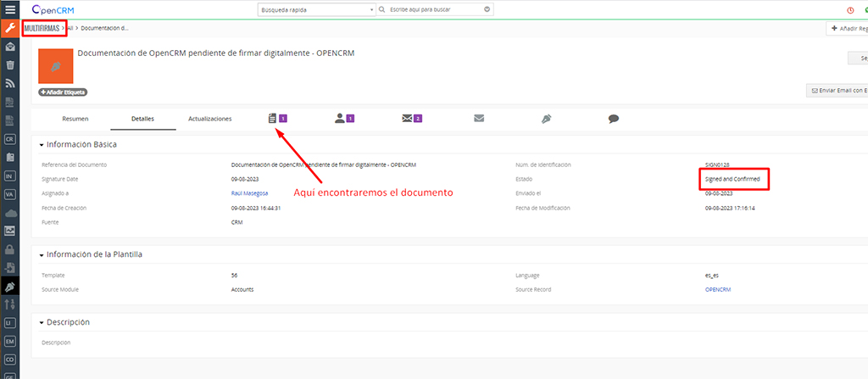
Task: Open the VA module in sidebar
Action: coord(9,194)
